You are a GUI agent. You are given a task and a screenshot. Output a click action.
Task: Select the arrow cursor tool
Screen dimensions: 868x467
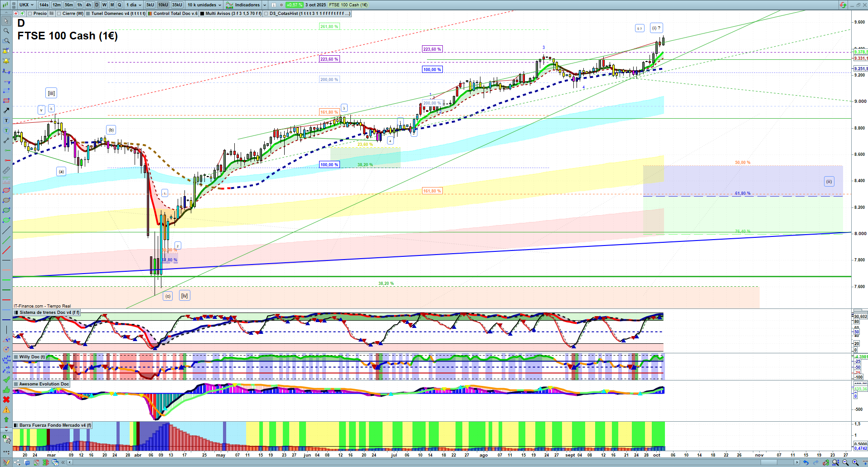point(6,21)
